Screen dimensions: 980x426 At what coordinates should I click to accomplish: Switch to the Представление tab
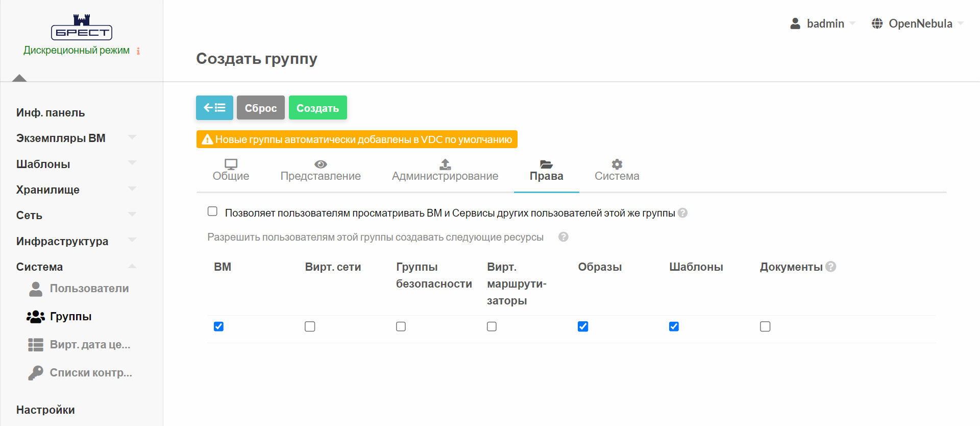321,171
